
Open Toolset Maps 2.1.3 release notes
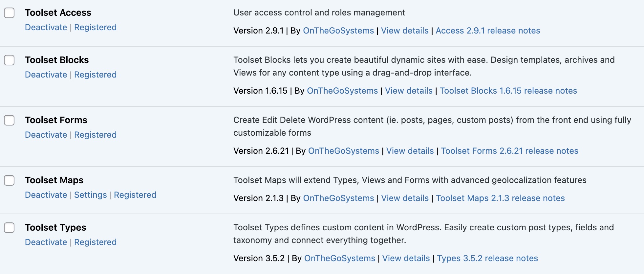[x=500, y=198]
